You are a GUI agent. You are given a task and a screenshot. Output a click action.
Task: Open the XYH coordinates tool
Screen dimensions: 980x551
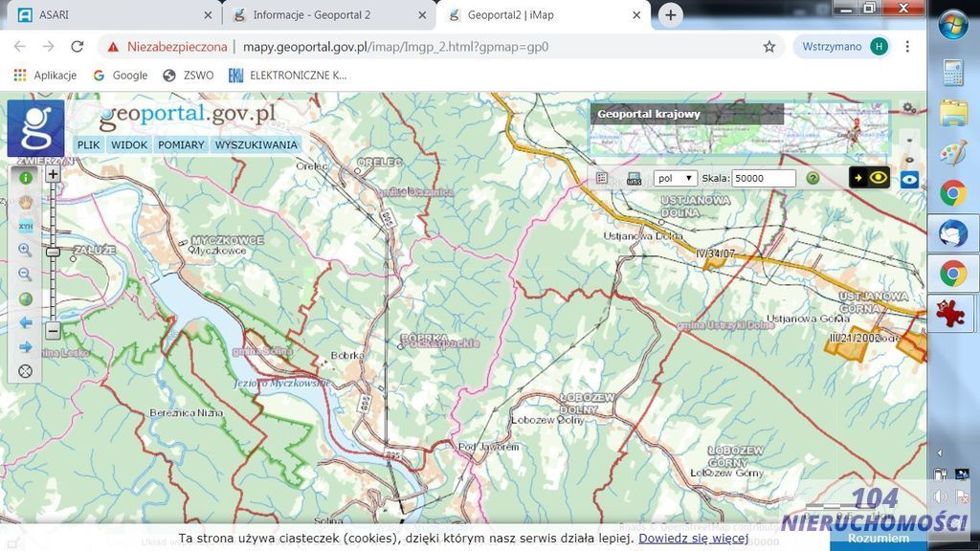pyautogui.click(x=26, y=226)
